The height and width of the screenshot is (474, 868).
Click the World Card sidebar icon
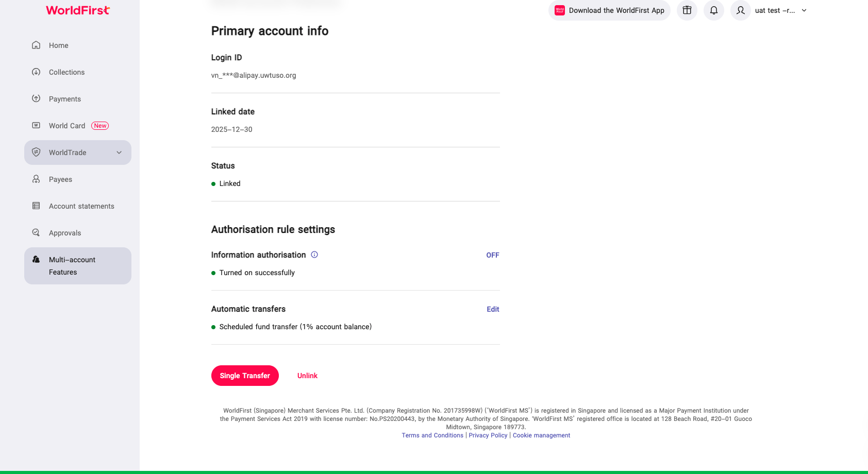pyautogui.click(x=36, y=126)
